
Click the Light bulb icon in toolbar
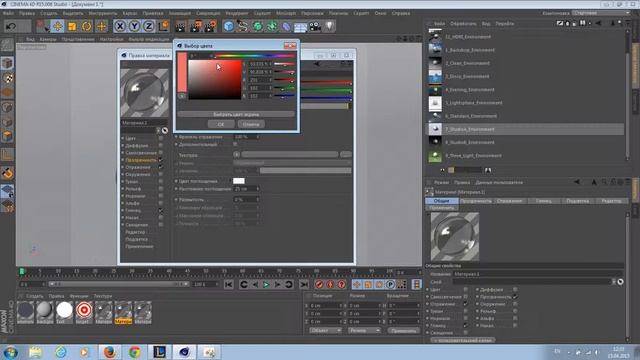click(x=329, y=27)
